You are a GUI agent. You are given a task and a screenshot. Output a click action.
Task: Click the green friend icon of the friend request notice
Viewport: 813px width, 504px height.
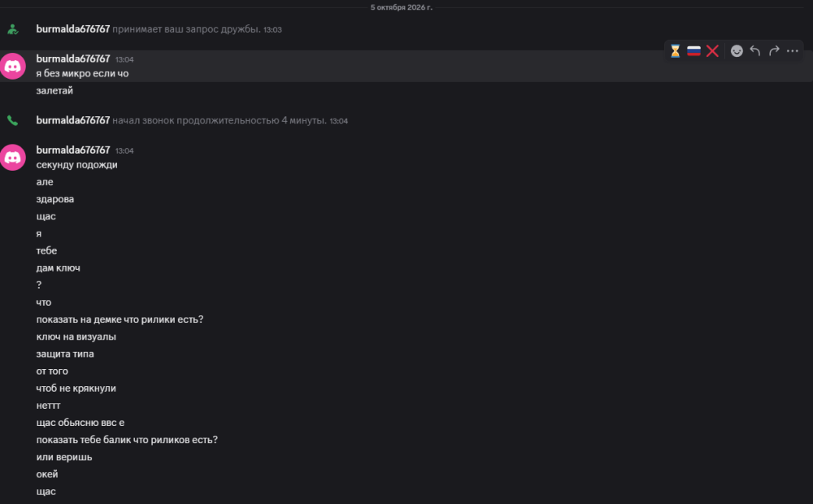coord(13,29)
